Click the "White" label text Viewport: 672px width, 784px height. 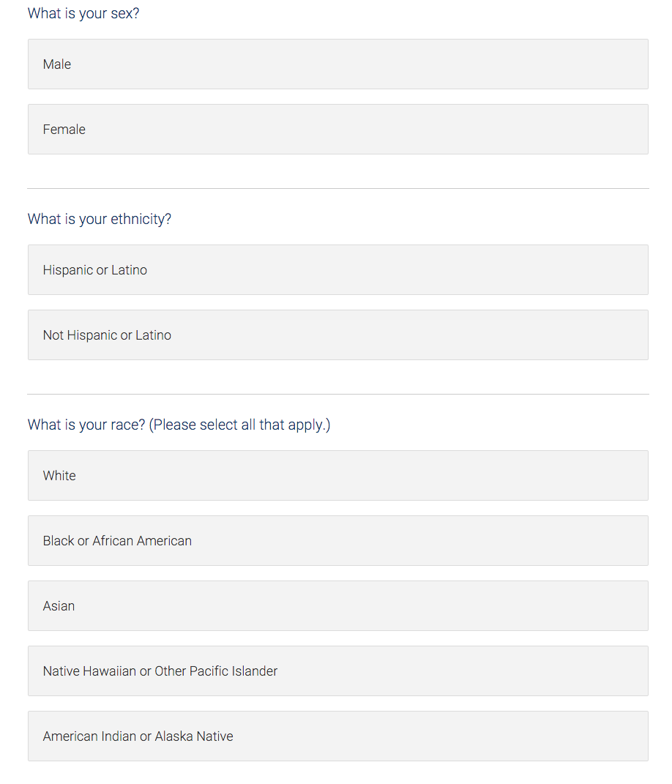point(59,476)
